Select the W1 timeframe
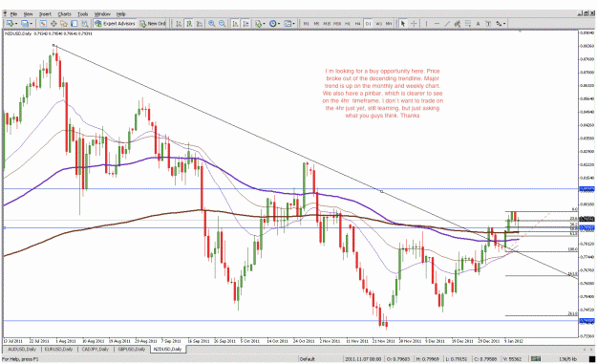The height and width of the screenshot is (364, 597). tap(378, 24)
